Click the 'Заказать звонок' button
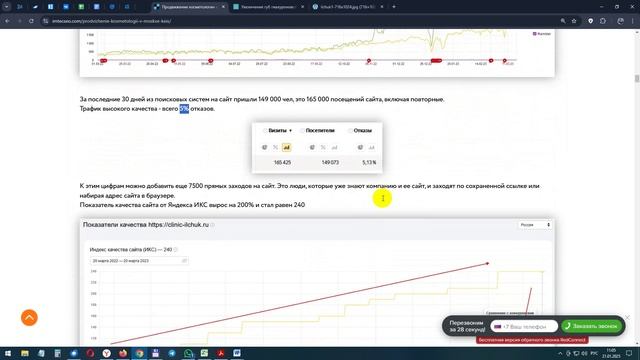The height and width of the screenshot is (360, 640). pos(591,326)
